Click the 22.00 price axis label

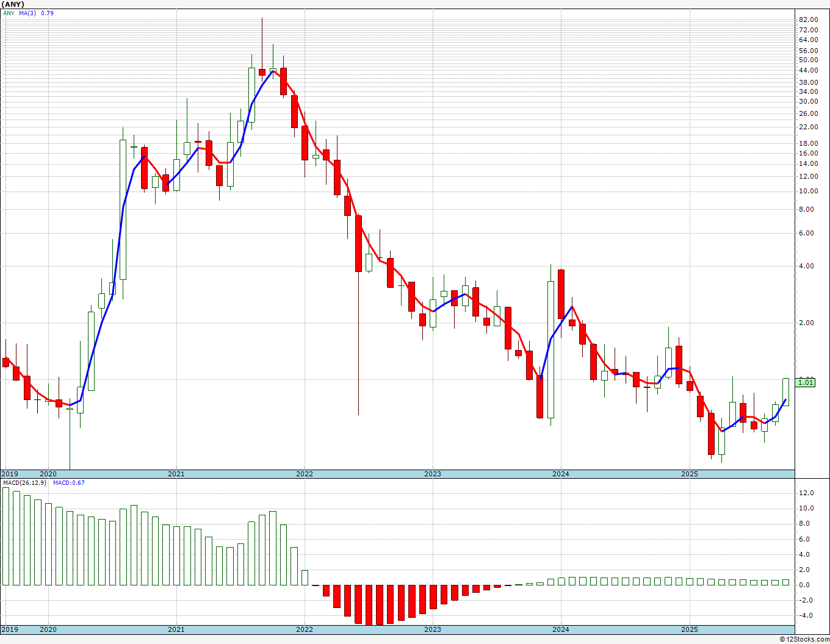(808, 127)
